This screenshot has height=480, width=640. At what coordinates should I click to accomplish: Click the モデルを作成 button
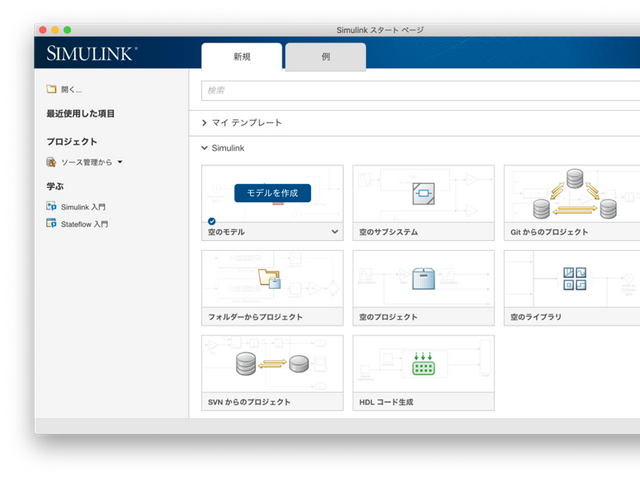click(273, 193)
